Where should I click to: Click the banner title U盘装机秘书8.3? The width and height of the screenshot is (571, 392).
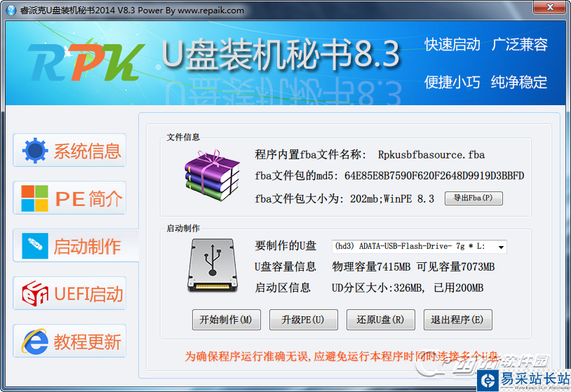281,55
